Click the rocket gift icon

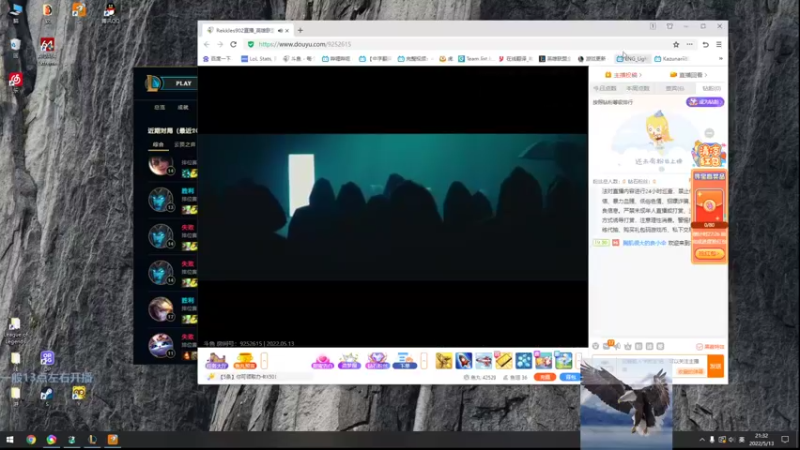point(464,361)
